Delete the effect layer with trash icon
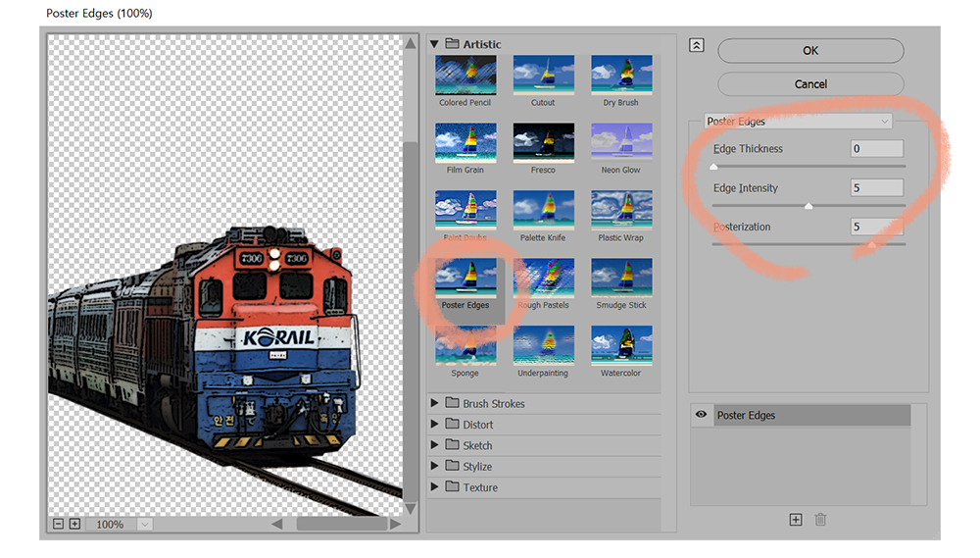980x558 pixels. coord(820,519)
